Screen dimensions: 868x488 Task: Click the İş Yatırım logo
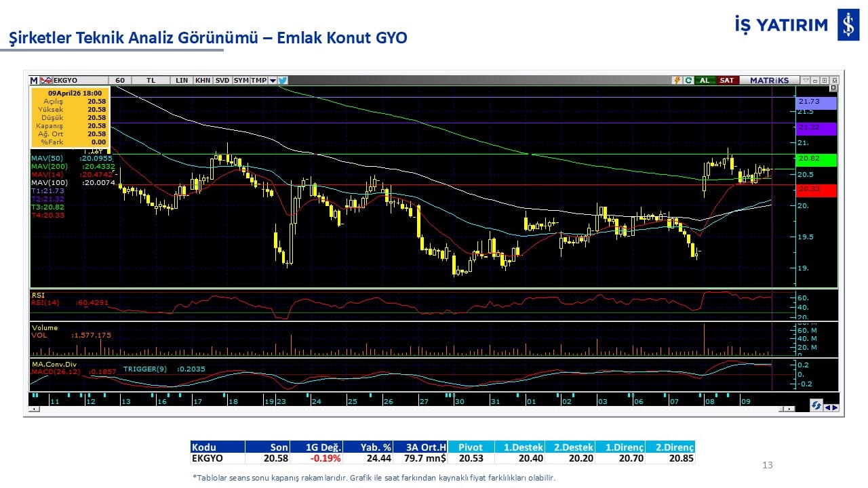point(848,26)
